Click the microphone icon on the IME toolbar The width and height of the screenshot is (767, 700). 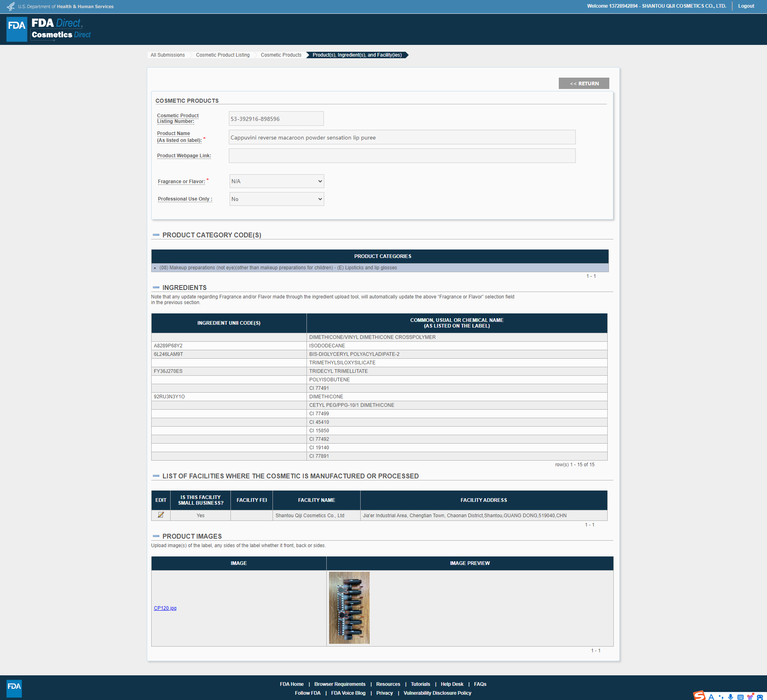(x=731, y=697)
